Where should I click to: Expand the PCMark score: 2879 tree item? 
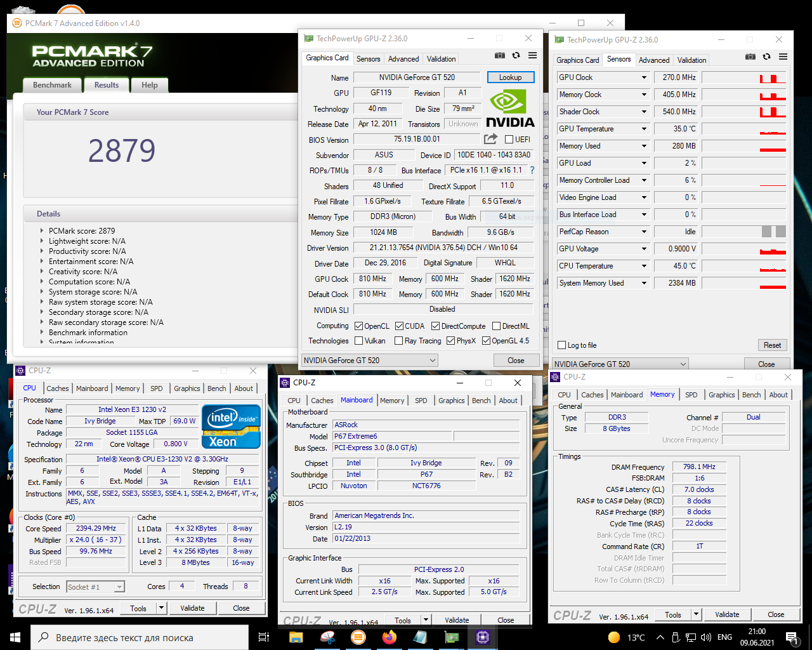pos(43,231)
